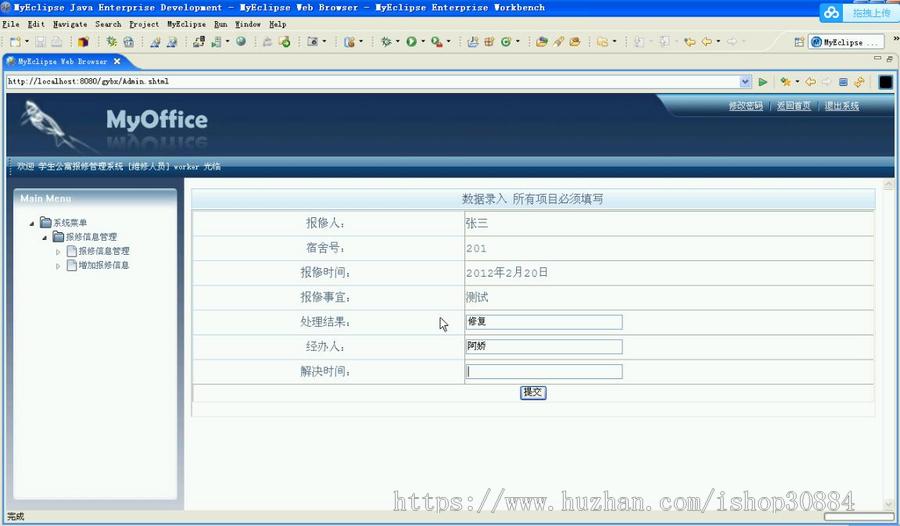The height and width of the screenshot is (526, 900).
Task: Click the new package box icon
Action: 489,41
